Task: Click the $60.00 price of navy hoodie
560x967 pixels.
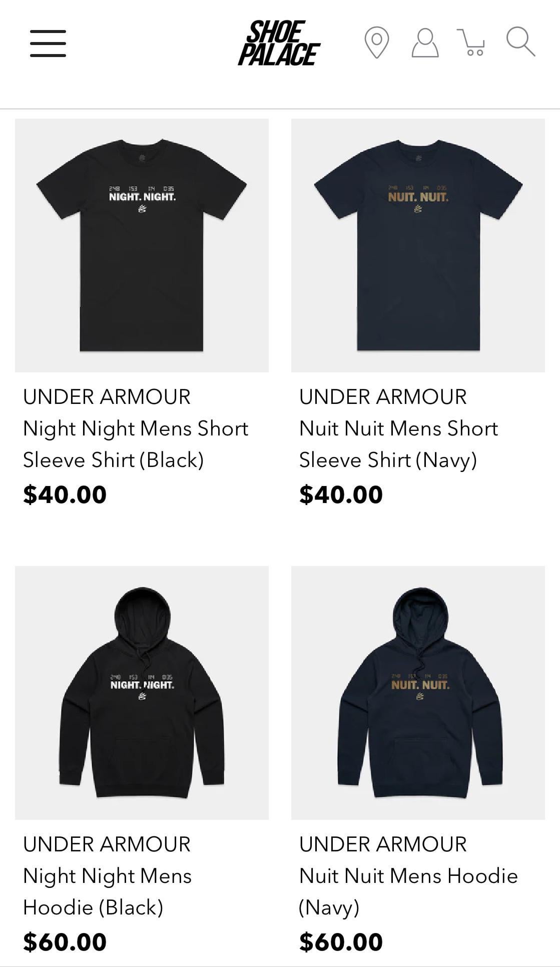Action: pyautogui.click(x=341, y=942)
